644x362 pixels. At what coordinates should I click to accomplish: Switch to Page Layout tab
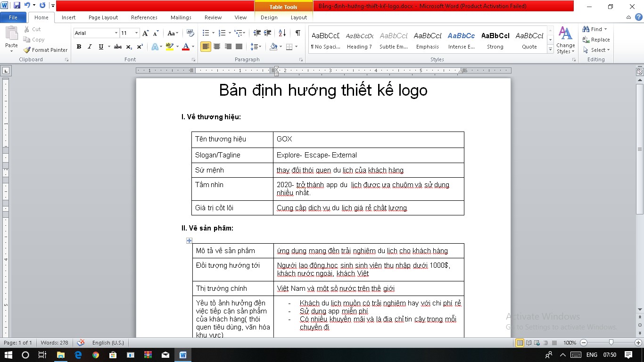coord(103,17)
